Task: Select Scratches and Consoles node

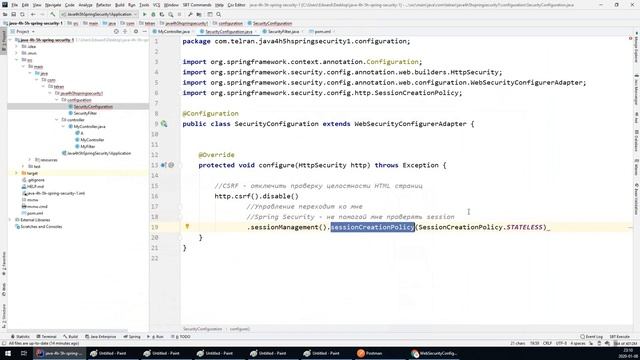Action: click(41, 227)
